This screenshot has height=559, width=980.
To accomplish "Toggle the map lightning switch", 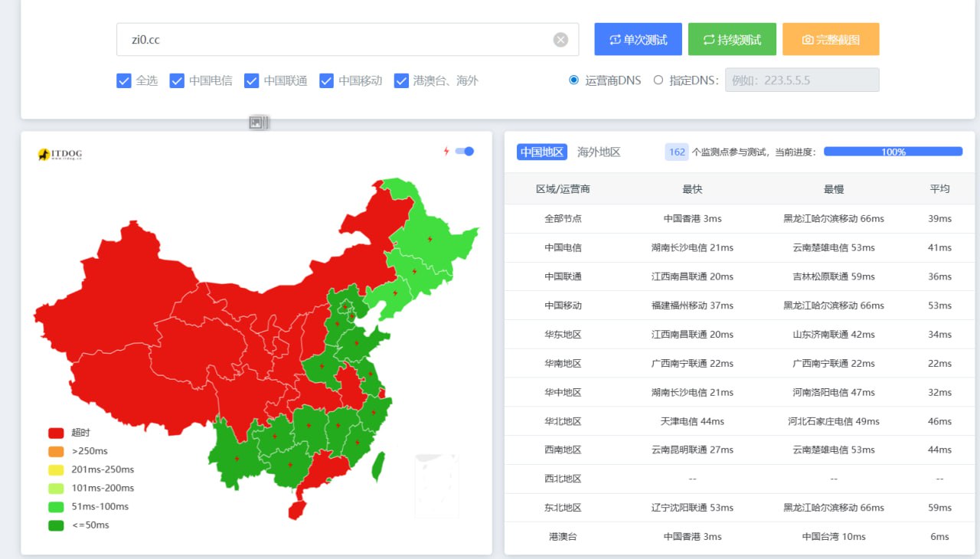I will pos(465,152).
